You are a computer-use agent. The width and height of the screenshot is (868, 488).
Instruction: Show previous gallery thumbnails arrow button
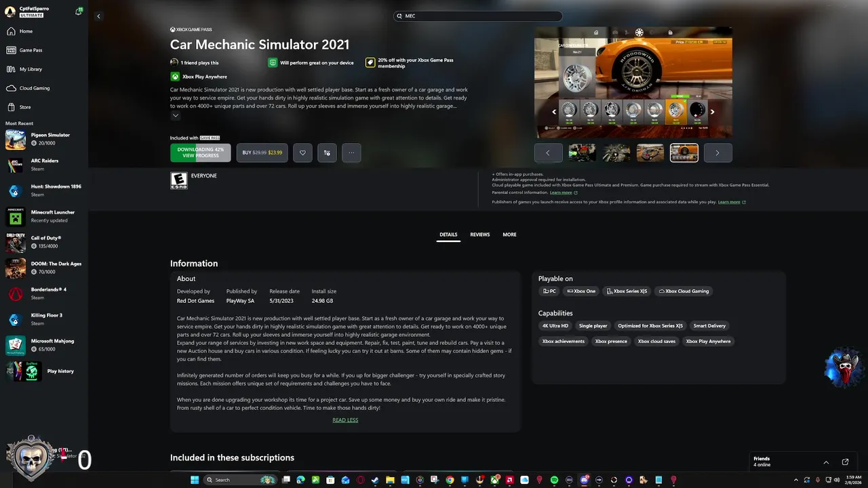click(x=548, y=152)
